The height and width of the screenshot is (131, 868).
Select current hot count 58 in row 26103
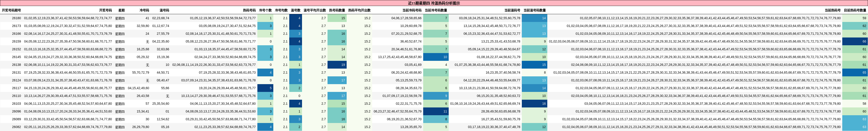pyautogui.click(x=855, y=104)
